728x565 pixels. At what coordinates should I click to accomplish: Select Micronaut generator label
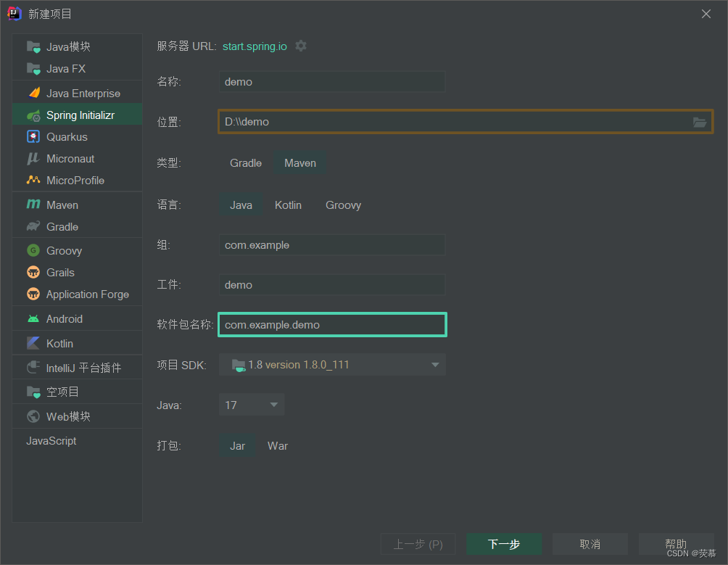pos(70,159)
